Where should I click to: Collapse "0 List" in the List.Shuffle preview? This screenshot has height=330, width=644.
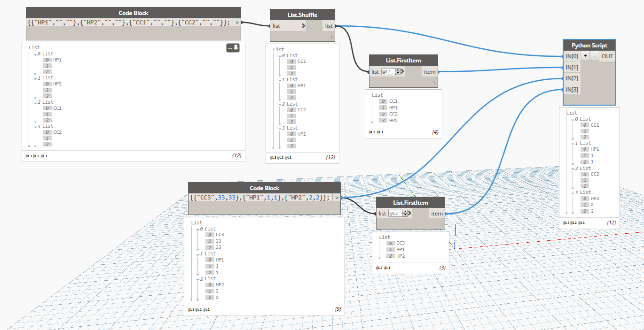279,56
